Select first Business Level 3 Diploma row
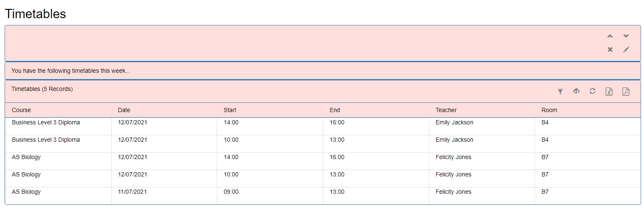The height and width of the screenshot is (209, 644). pyautogui.click(x=323, y=126)
